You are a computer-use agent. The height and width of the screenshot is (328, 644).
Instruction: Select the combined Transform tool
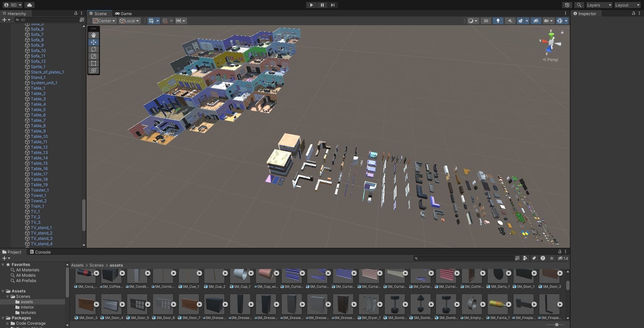pyautogui.click(x=94, y=70)
